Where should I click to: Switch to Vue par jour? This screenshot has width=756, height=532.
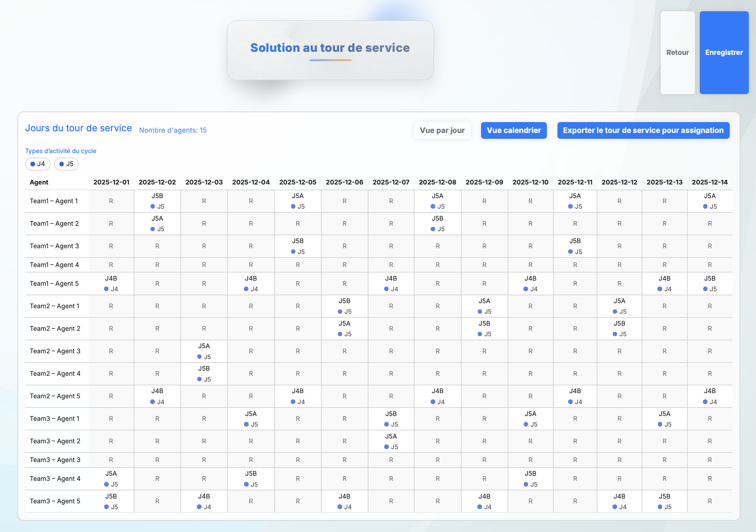click(x=442, y=130)
